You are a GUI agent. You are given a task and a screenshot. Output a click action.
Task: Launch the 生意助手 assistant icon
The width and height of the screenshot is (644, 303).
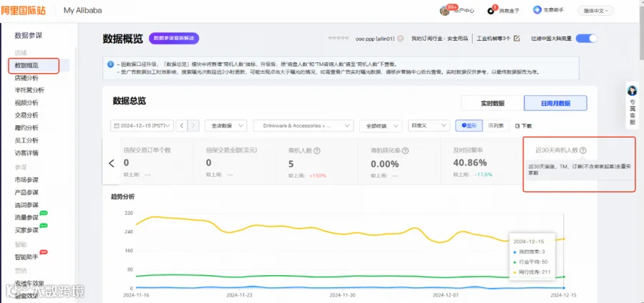click(x=537, y=10)
